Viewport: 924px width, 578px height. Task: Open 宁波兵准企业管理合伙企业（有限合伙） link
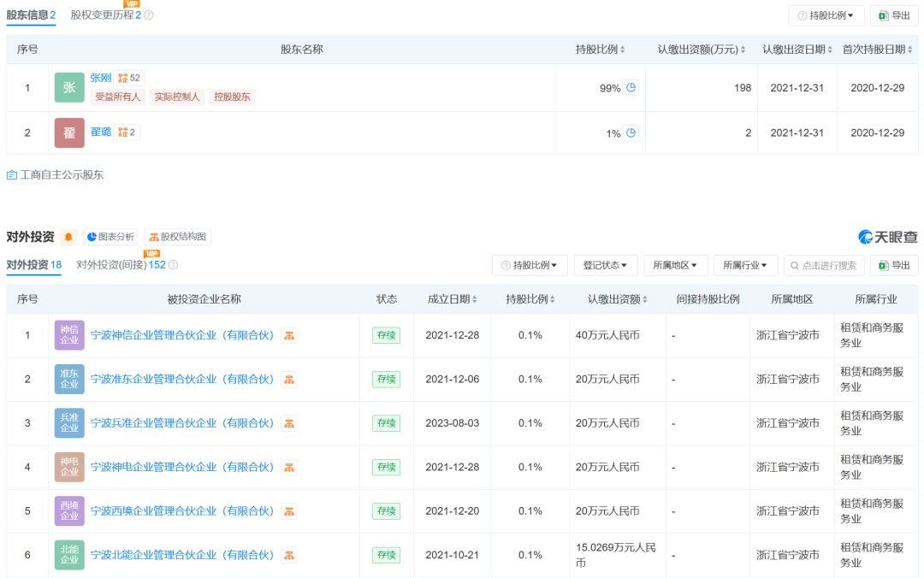pyautogui.click(x=182, y=423)
